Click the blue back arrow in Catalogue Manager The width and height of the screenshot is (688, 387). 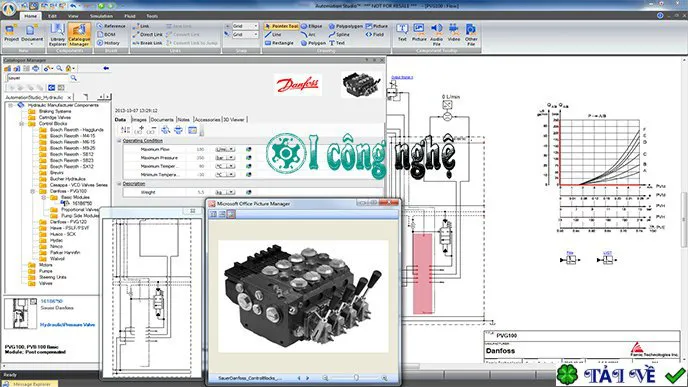click(x=106, y=68)
